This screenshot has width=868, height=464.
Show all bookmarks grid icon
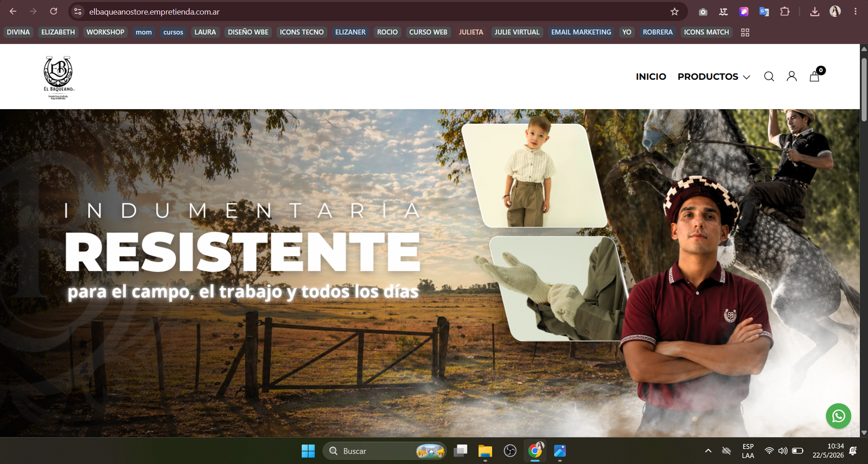tap(745, 33)
